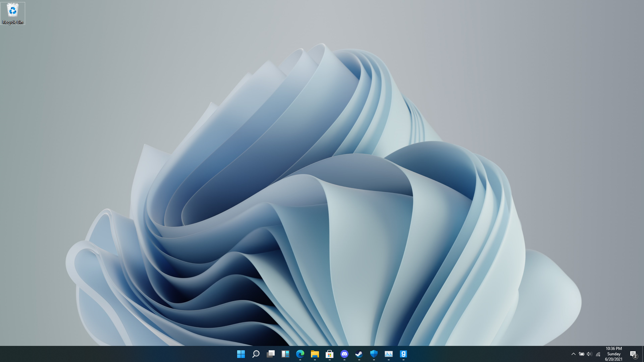Open the Wi-Fi network flyout
This screenshot has width=644, height=362.
point(598,354)
